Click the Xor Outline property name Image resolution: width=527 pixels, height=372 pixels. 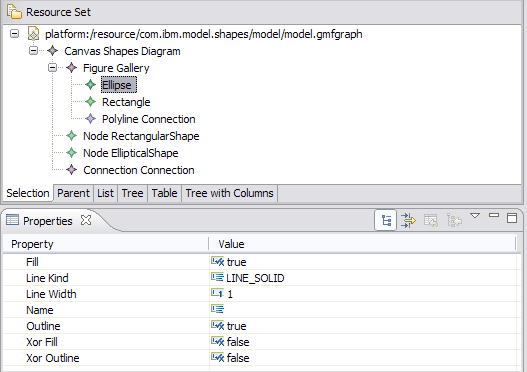53,358
